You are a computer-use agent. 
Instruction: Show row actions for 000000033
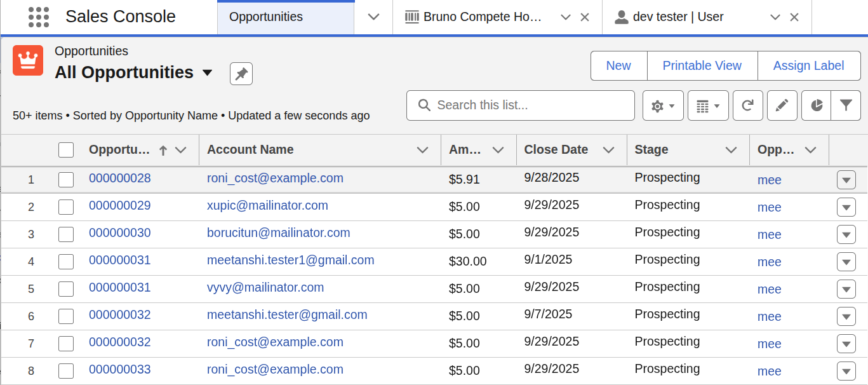pyautogui.click(x=846, y=372)
